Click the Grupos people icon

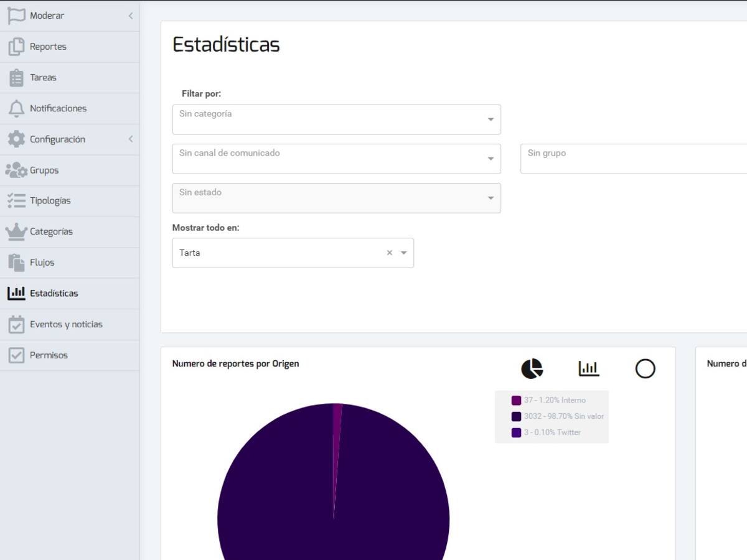click(16, 170)
